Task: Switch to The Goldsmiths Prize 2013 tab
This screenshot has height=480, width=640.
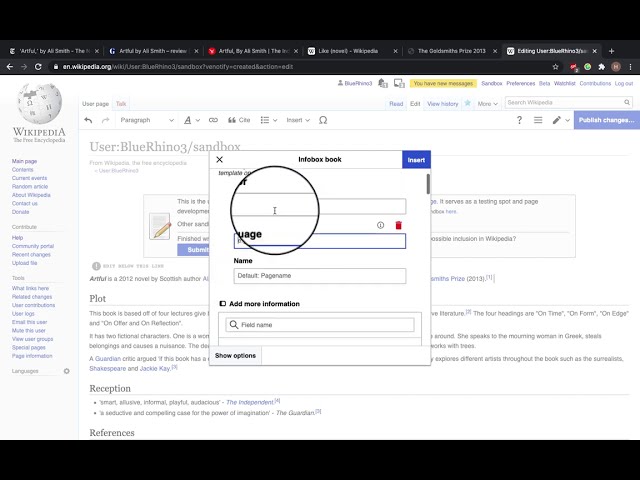Action: coord(451,51)
